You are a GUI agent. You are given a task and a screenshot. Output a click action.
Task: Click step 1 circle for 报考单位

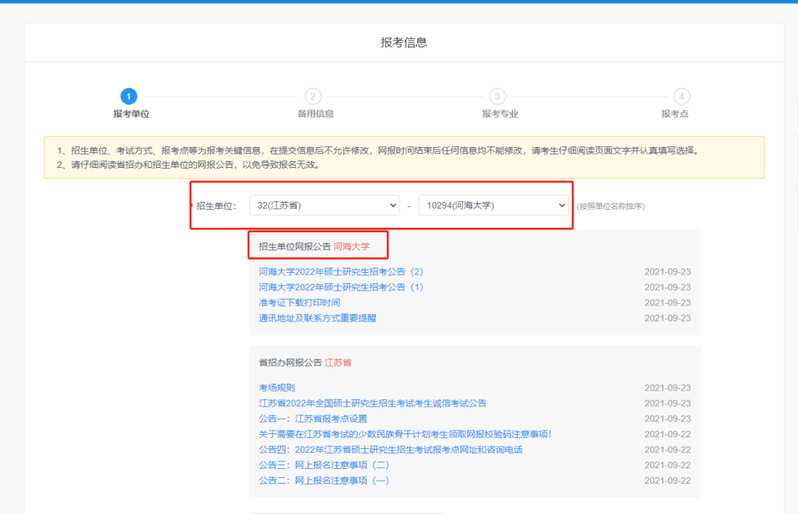point(129,96)
